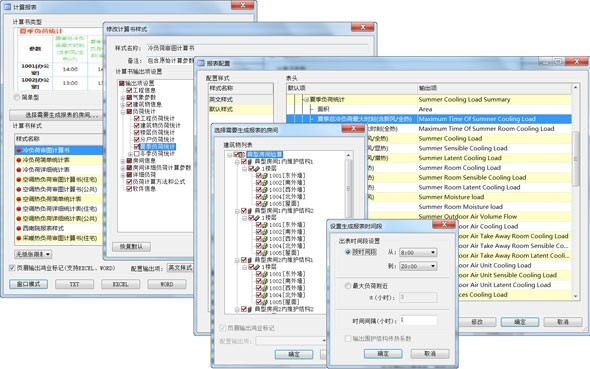The image size is (590, 369).
Task: Click red dot icon beside 冷负荷简单统计表
Action: (x=18, y=160)
